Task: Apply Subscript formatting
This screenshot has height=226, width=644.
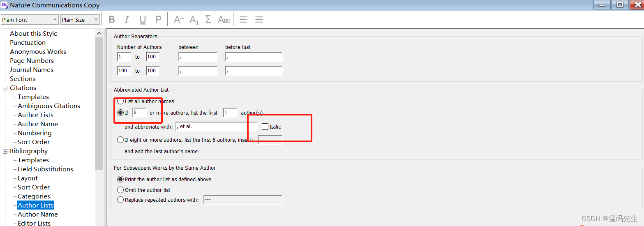Action: [x=194, y=19]
